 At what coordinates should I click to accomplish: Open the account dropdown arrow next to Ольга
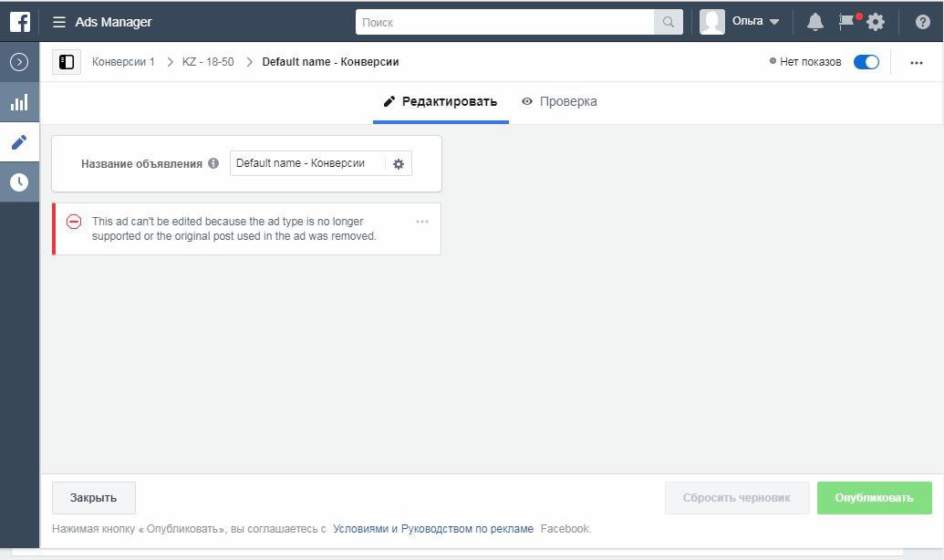(774, 22)
